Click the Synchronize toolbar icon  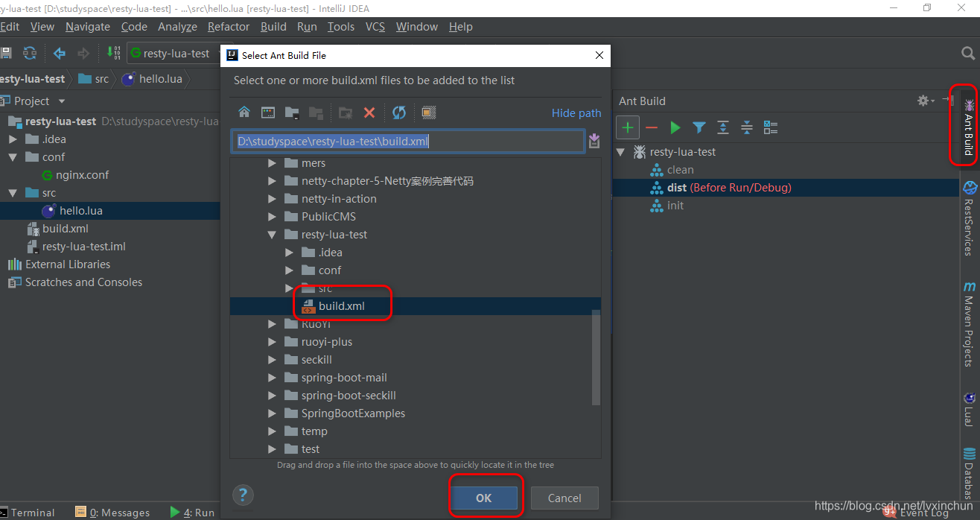tap(30, 53)
